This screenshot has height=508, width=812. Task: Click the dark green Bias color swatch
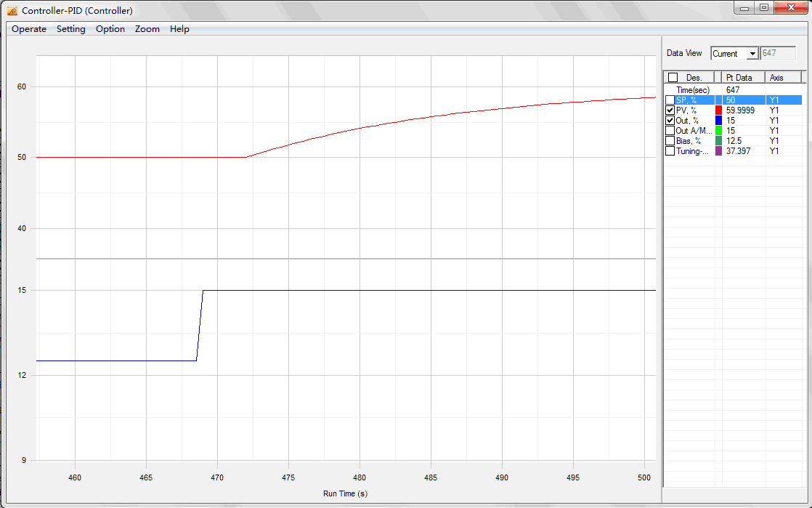tap(718, 141)
